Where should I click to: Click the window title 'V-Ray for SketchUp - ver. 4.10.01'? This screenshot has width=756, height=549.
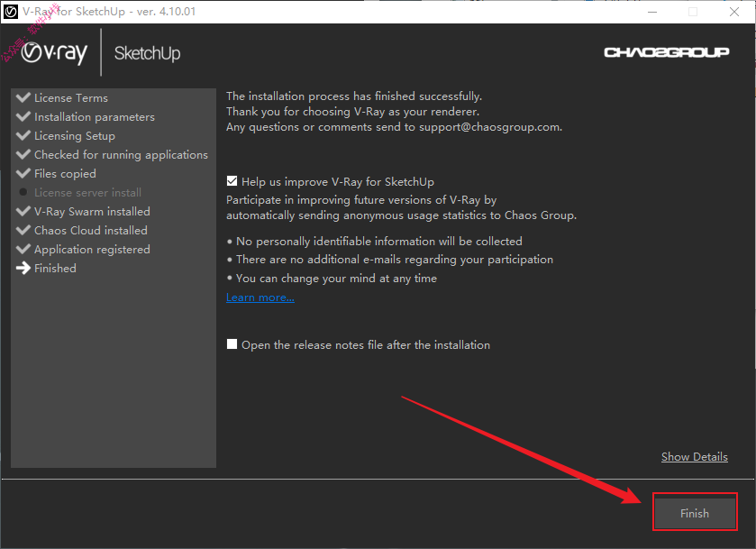coord(109,12)
